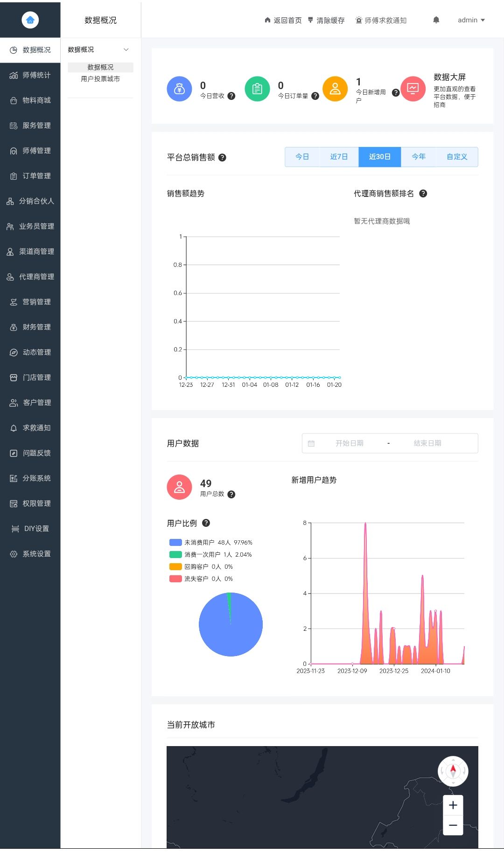Image resolution: width=504 pixels, height=852 pixels.
Task: Toggle 流失客户 red legend swatch
Action: [175, 579]
